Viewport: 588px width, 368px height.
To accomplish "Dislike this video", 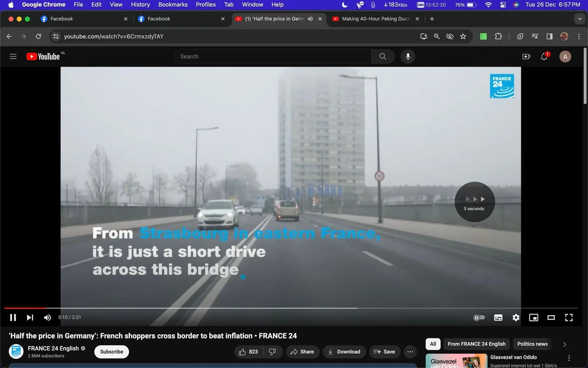I will (273, 352).
